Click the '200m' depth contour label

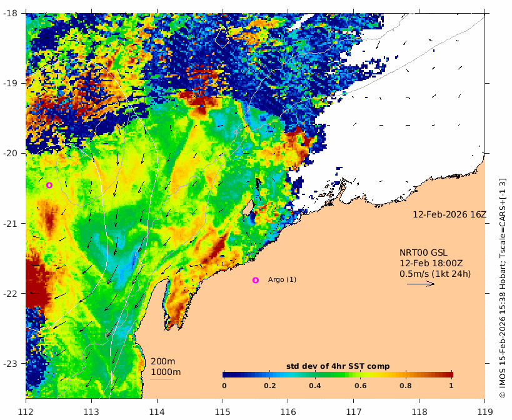[x=163, y=362]
